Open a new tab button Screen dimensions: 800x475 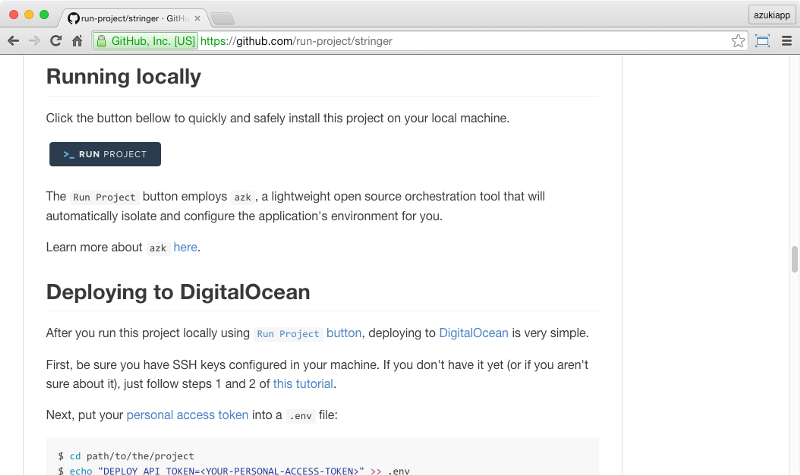click(x=222, y=19)
